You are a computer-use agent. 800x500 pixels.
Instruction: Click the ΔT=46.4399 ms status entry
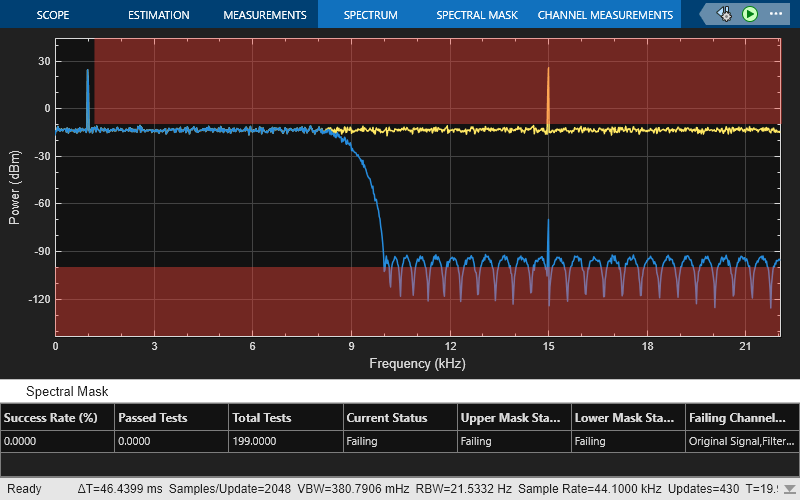120,489
